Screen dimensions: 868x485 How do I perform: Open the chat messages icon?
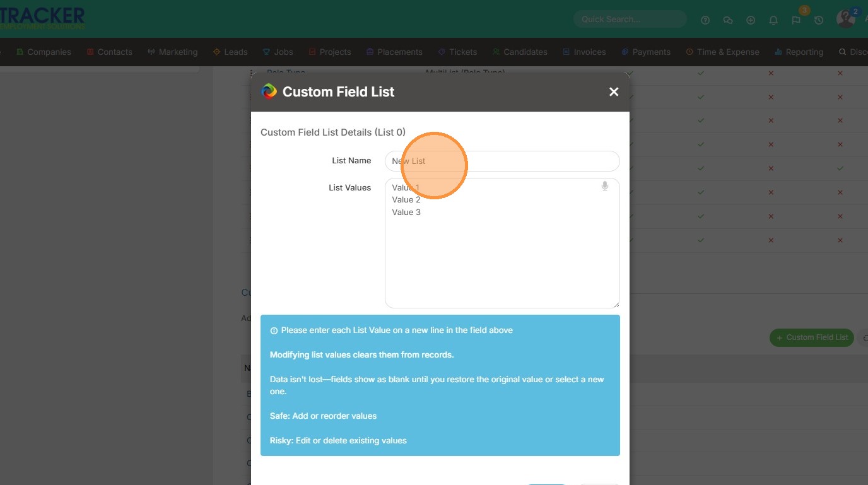point(728,20)
